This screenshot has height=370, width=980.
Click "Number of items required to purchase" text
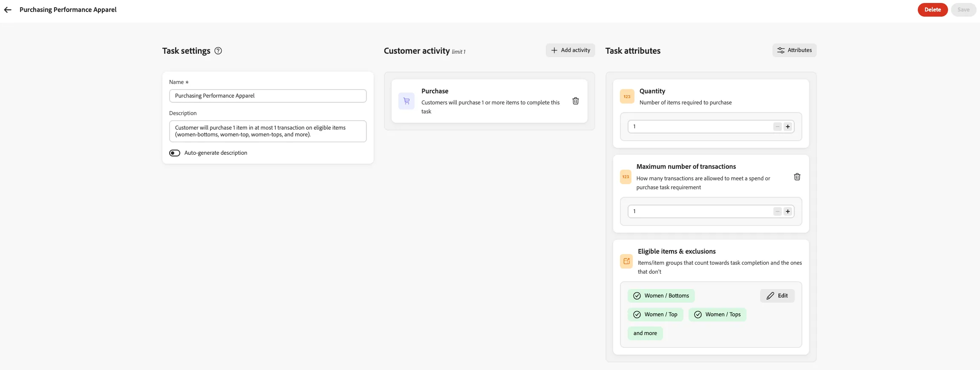pos(686,103)
